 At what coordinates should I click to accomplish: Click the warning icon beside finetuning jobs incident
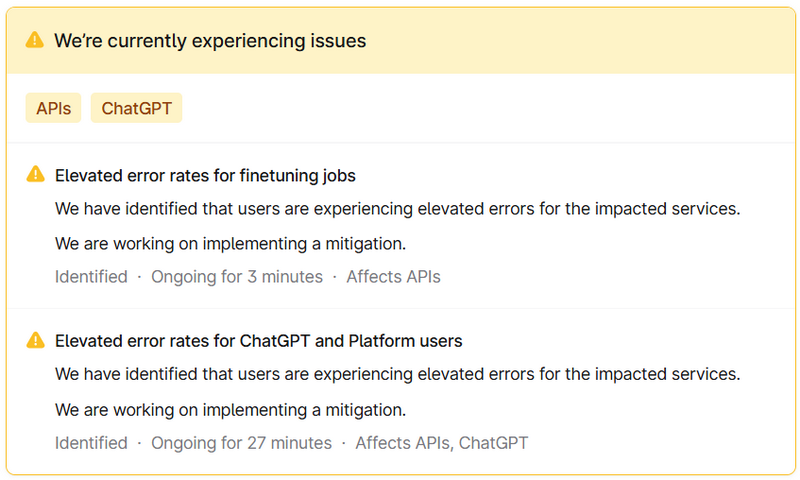tap(35, 175)
